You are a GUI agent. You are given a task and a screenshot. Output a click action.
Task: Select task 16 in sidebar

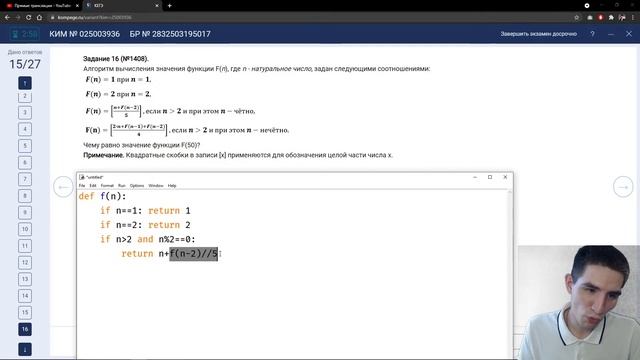(x=25, y=329)
